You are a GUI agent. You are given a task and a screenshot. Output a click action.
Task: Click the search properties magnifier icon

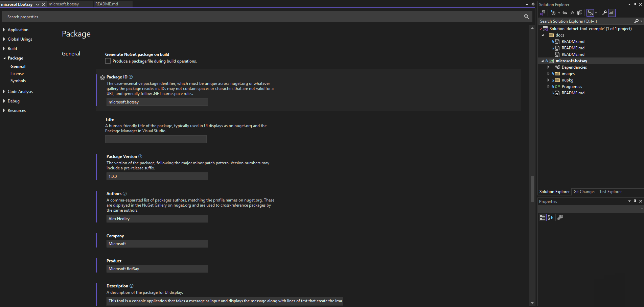(526, 17)
